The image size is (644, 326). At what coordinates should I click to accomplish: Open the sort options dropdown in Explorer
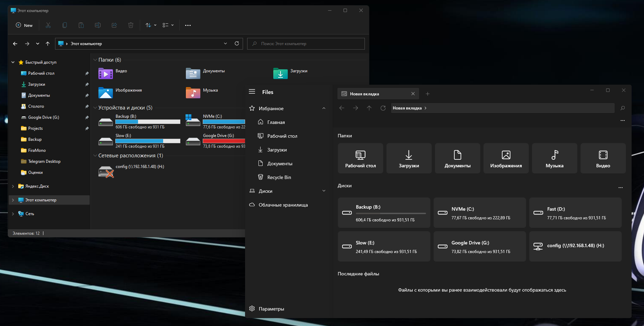pyautogui.click(x=151, y=25)
